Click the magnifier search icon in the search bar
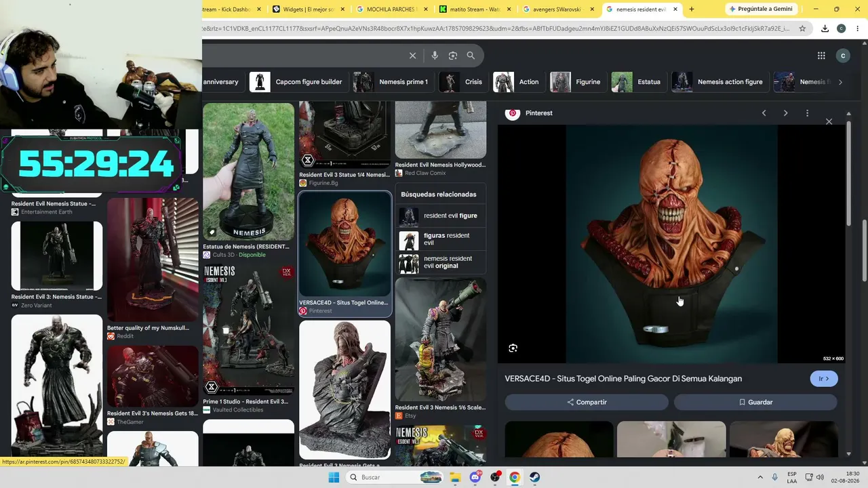Viewport: 868px width, 488px height. 471,56
